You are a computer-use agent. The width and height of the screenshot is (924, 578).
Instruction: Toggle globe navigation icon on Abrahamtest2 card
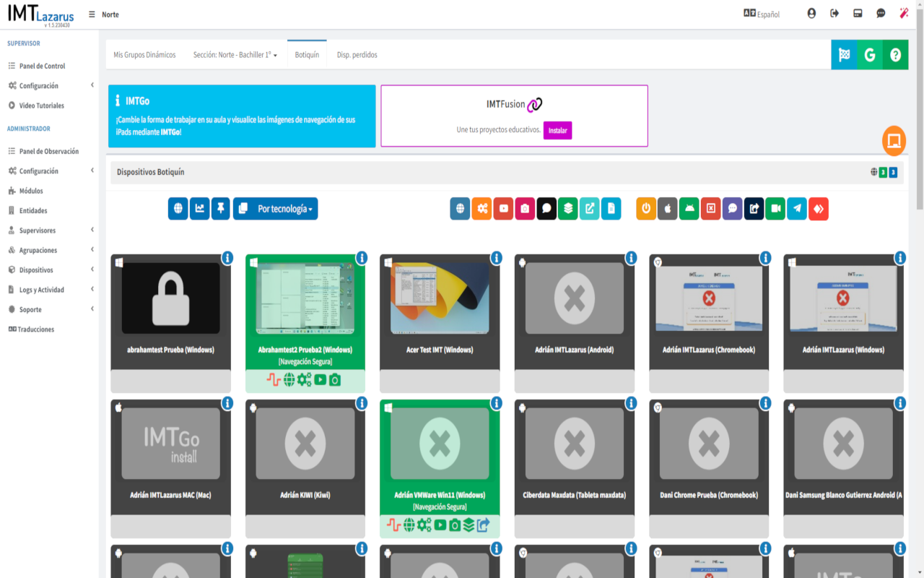[x=289, y=380]
